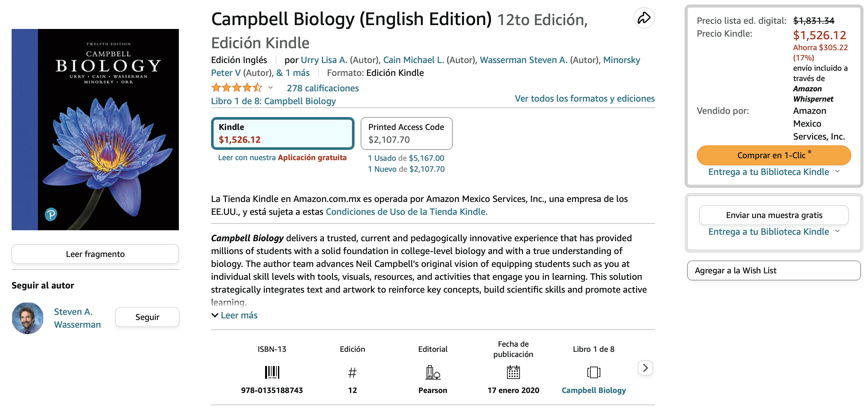Open the star rating breakdown chevron
This screenshot has height=411, width=868.
coord(270,88)
